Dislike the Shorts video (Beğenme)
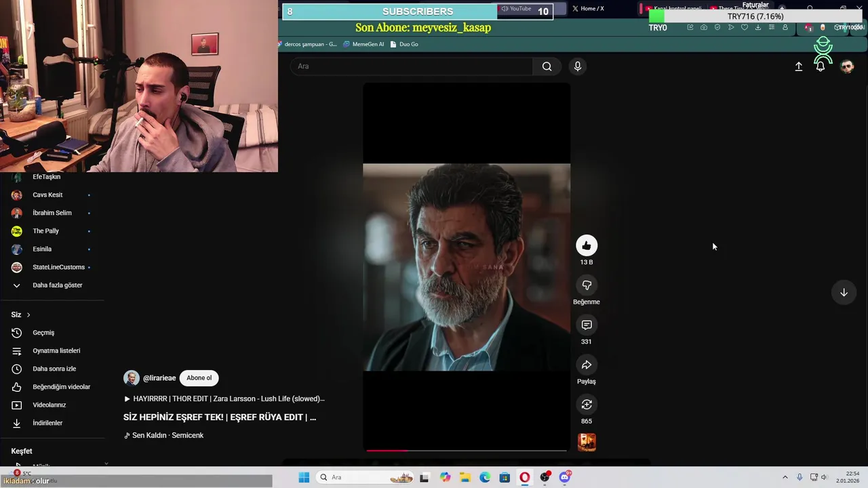868x488 pixels. click(x=587, y=285)
